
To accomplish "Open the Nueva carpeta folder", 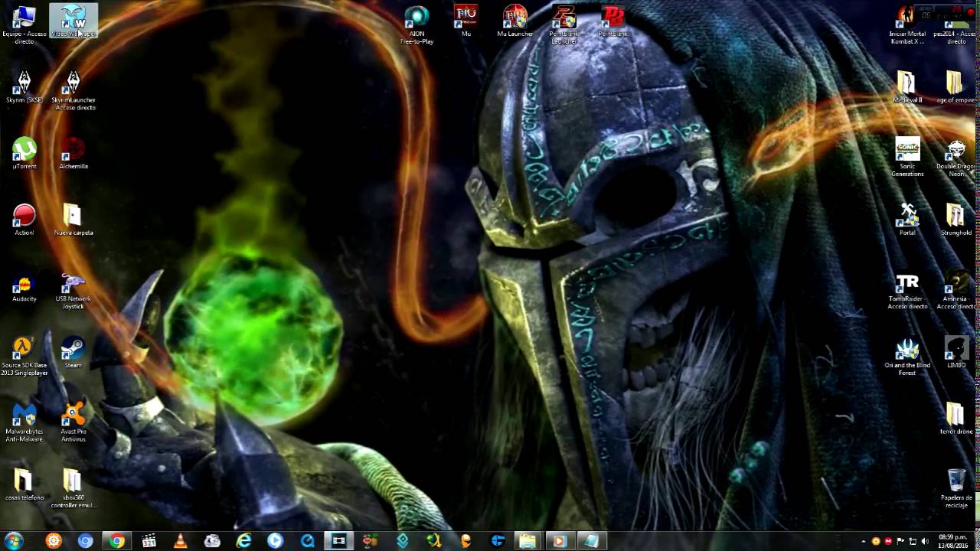I will coord(73,220).
